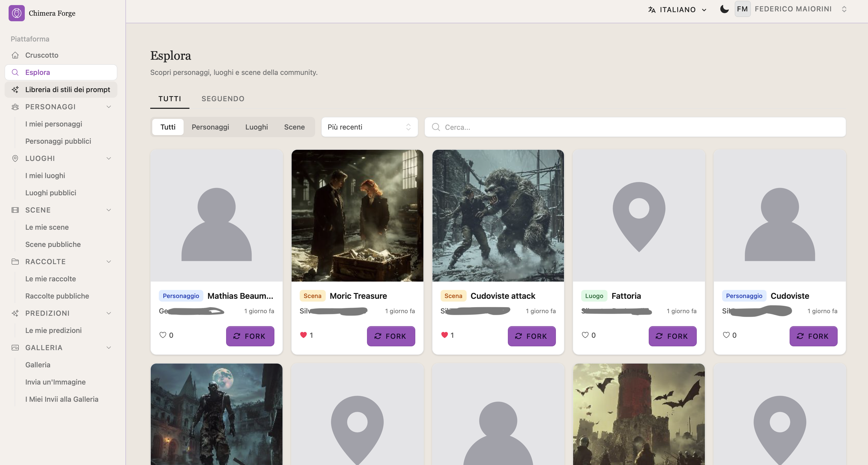Collapse the Personaggi section chevron

(x=108, y=107)
